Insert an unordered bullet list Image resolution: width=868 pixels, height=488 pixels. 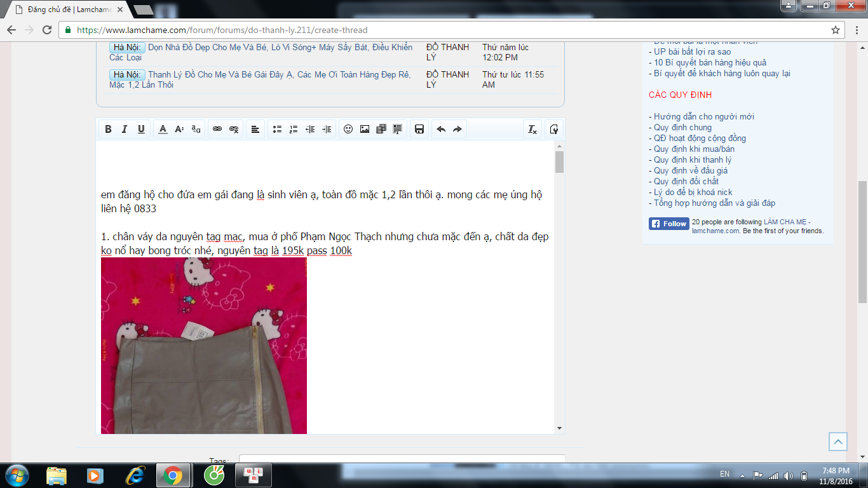click(x=277, y=129)
